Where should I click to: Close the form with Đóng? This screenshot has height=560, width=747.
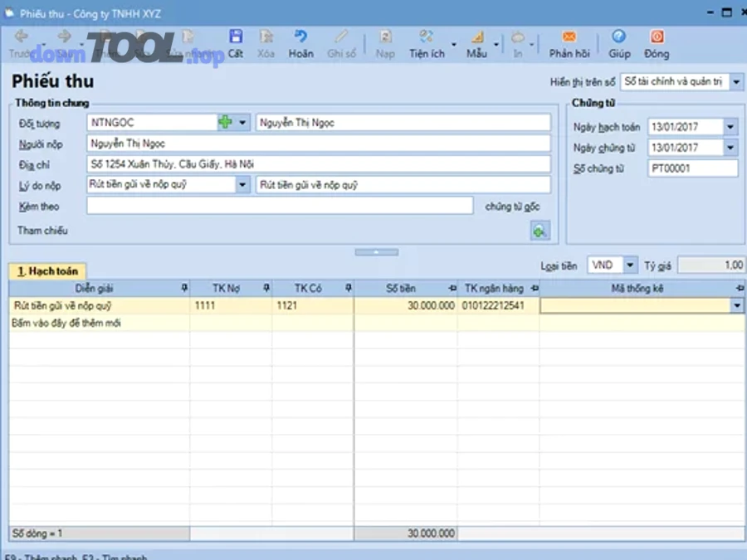point(657,44)
